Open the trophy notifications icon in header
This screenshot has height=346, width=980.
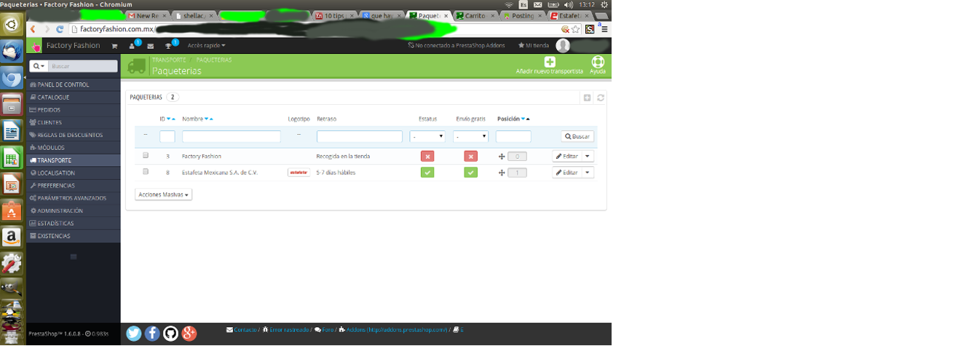169,46
